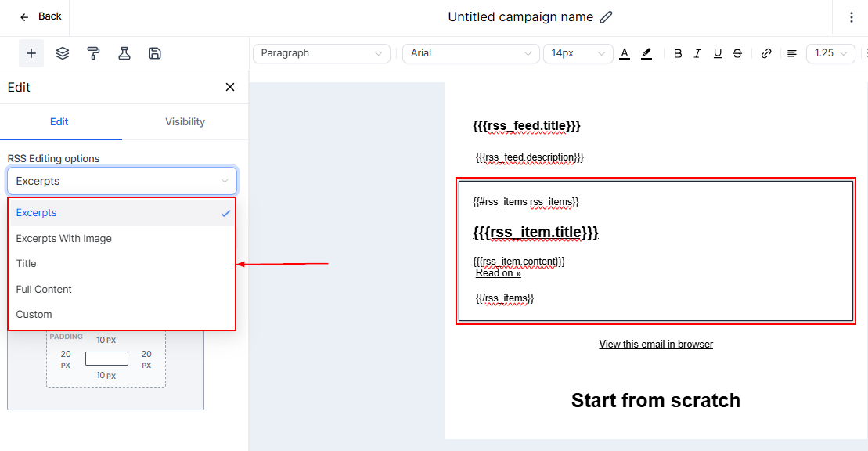
Task: Go back with the Back arrow
Action: click(41, 16)
